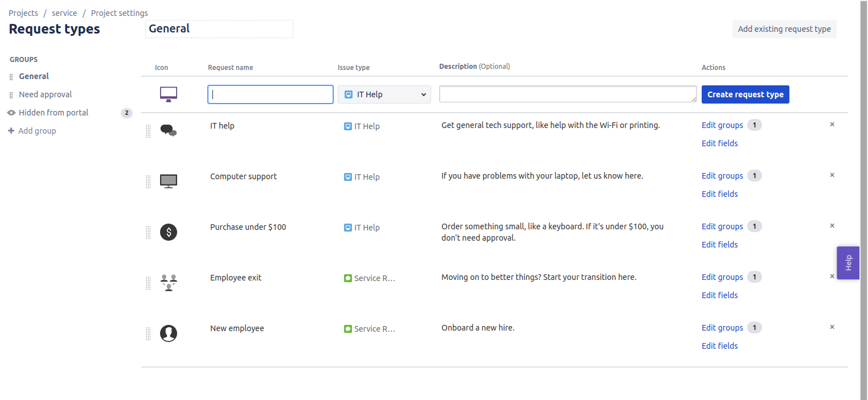Go to Projects breadcrumb
The image size is (868, 400).
click(x=23, y=13)
